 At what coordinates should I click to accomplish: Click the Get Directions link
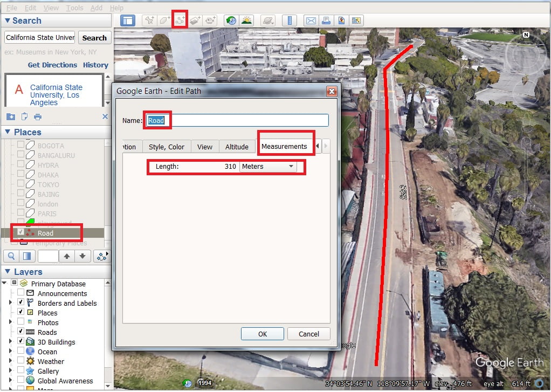[52, 65]
